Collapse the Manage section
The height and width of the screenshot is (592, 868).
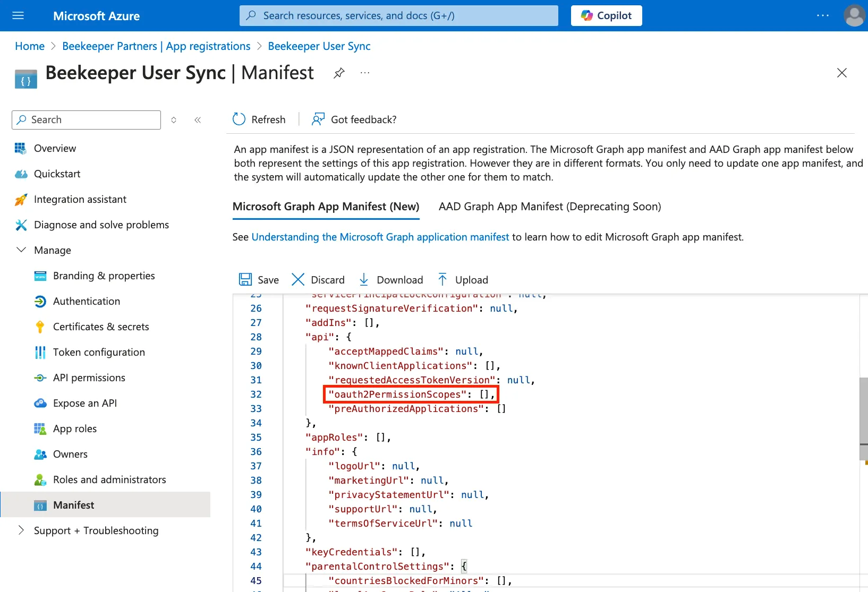click(21, 250)
